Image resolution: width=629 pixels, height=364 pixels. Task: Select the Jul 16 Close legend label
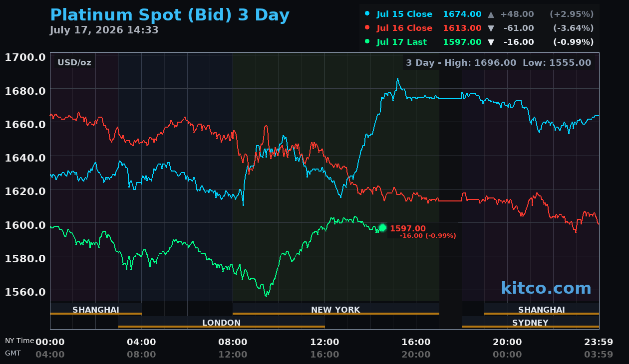[404, 28]
